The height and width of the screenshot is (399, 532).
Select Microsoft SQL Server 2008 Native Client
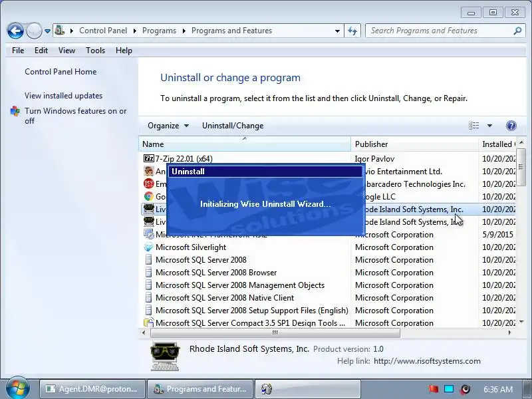(225, 298)
